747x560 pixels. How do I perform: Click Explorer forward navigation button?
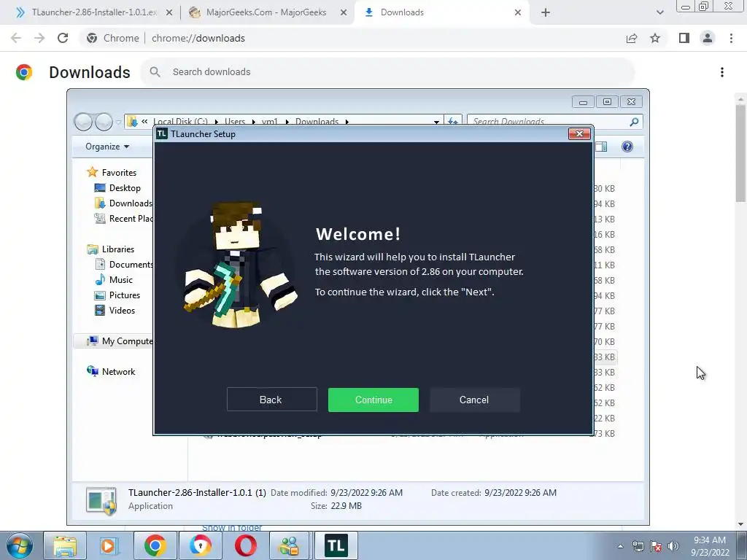104,122
